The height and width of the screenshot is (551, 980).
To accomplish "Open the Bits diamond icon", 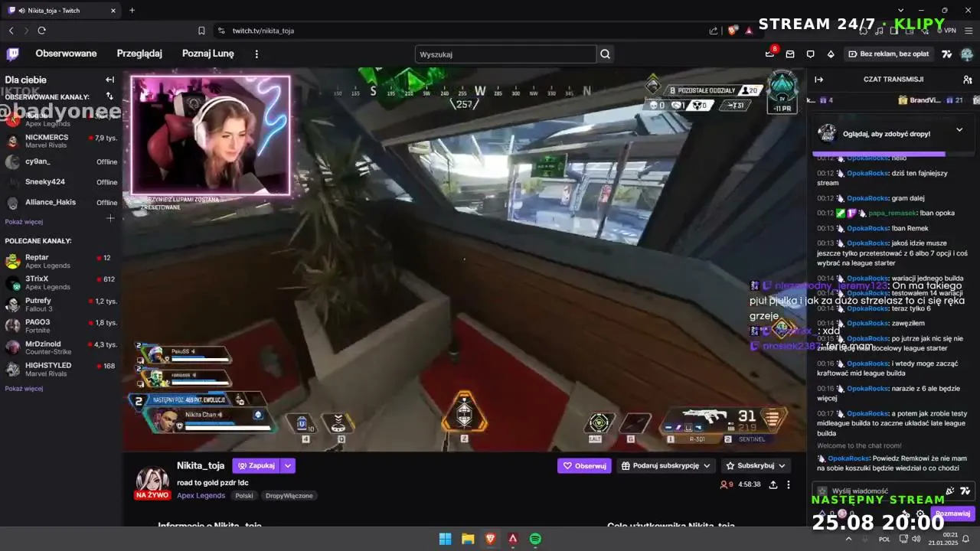I will click(831, 54).
